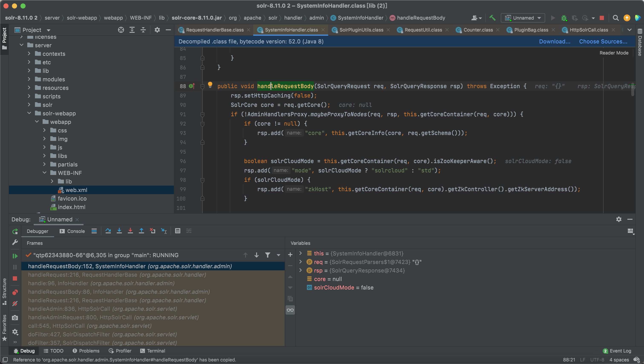
Task: Click the Step Out icon
Action: coord(141,231)
